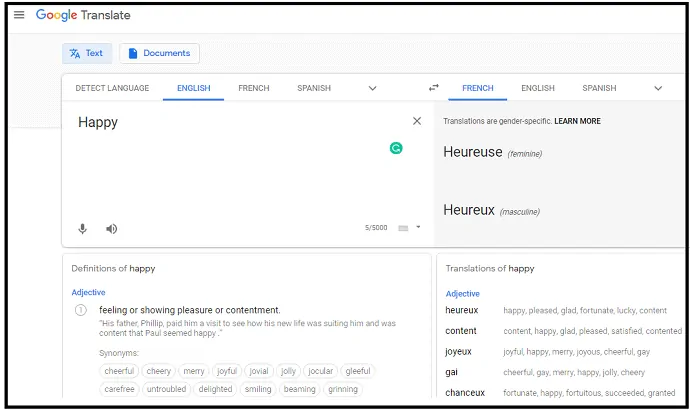Click the gleeful synonym chip
This screenshot has height=410, width=690.
click(x=358, y=371)
